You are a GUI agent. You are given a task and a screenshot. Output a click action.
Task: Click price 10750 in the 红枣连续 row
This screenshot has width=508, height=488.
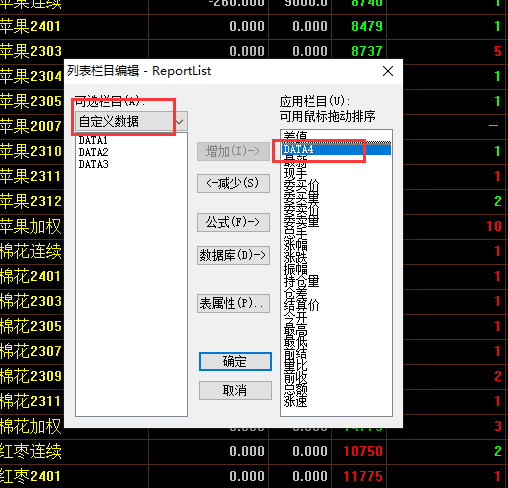(363, 451)
